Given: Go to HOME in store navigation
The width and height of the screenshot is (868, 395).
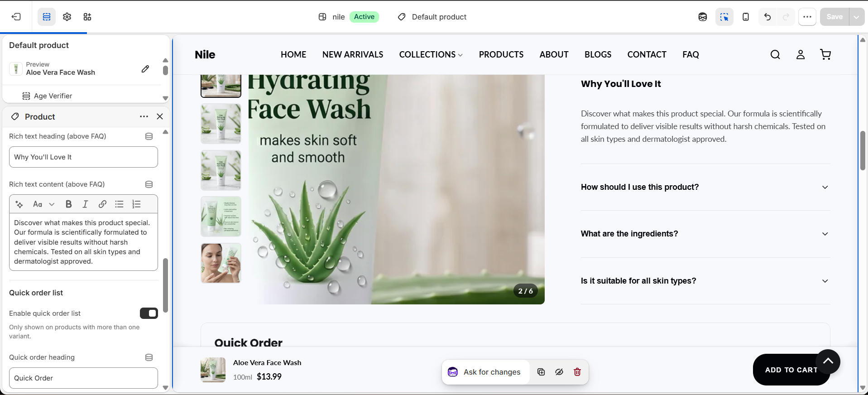Looking at the screenshot, I should coord(293,55).
